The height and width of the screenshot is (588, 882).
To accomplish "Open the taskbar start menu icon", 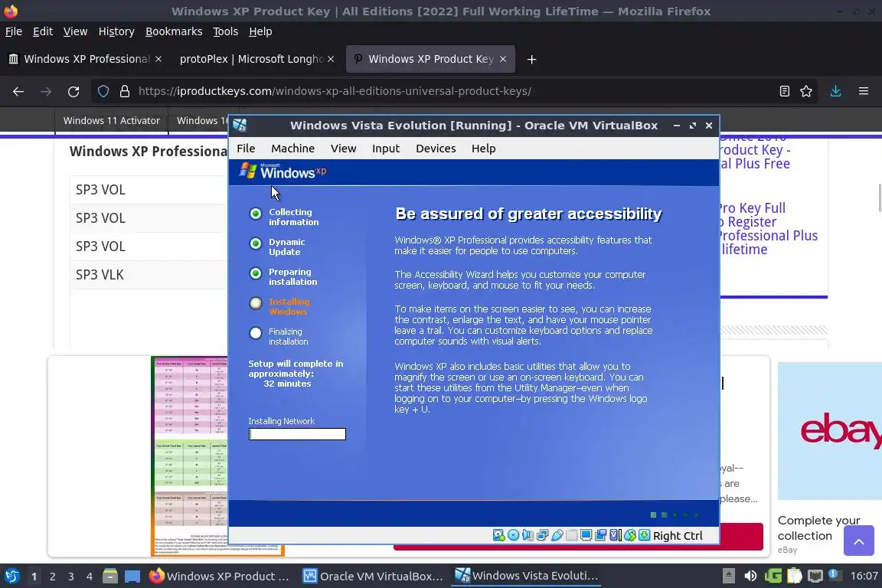I will (11, 576).
